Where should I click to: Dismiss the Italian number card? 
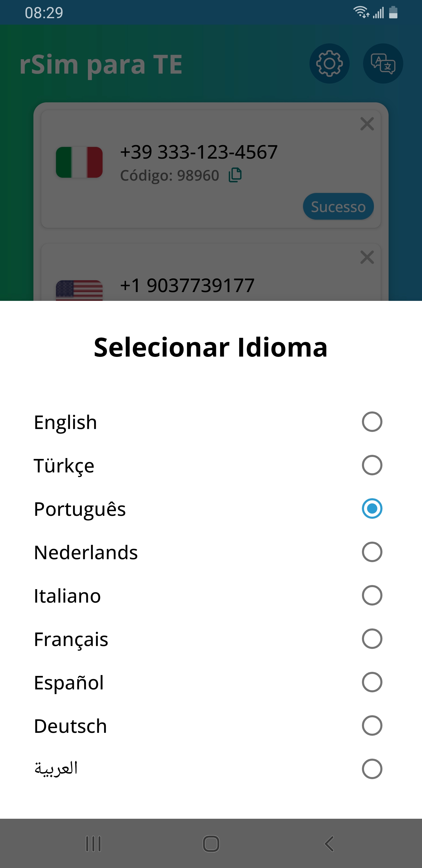coord(367,124)
